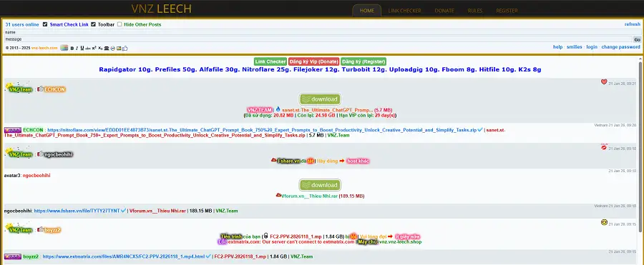Disable the Toolbar checkbox
The image size is (644, 265).
tap(93, 24)
